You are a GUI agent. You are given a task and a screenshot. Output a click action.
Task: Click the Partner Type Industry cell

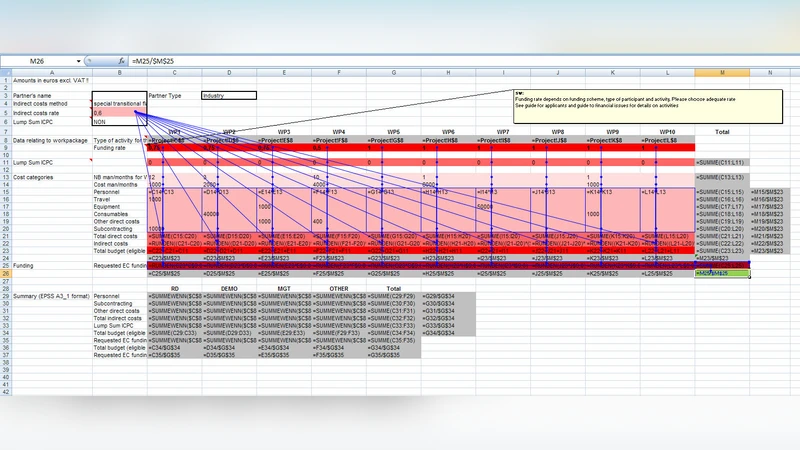pyautogui.click(x=228, y=96)
